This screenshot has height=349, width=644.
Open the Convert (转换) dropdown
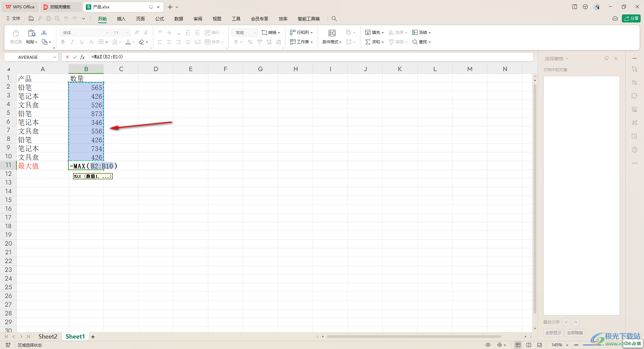point(271,33)
